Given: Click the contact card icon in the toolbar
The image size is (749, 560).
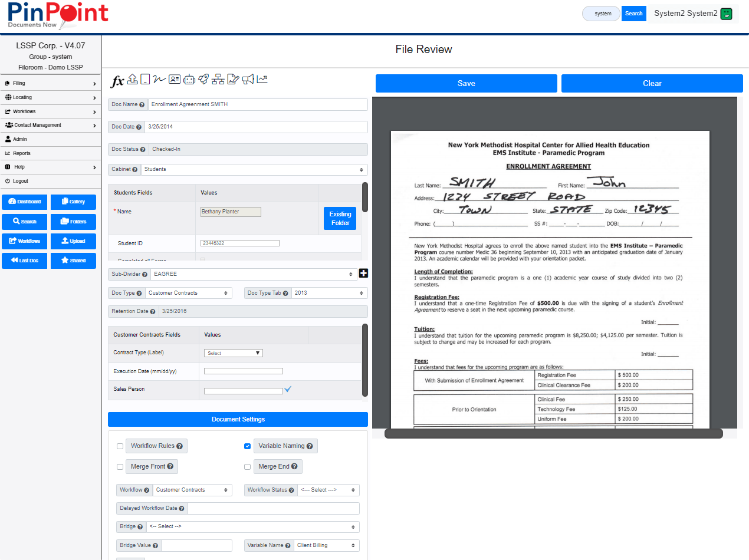Looking at the screenshot, I should [x=175, y=80].
